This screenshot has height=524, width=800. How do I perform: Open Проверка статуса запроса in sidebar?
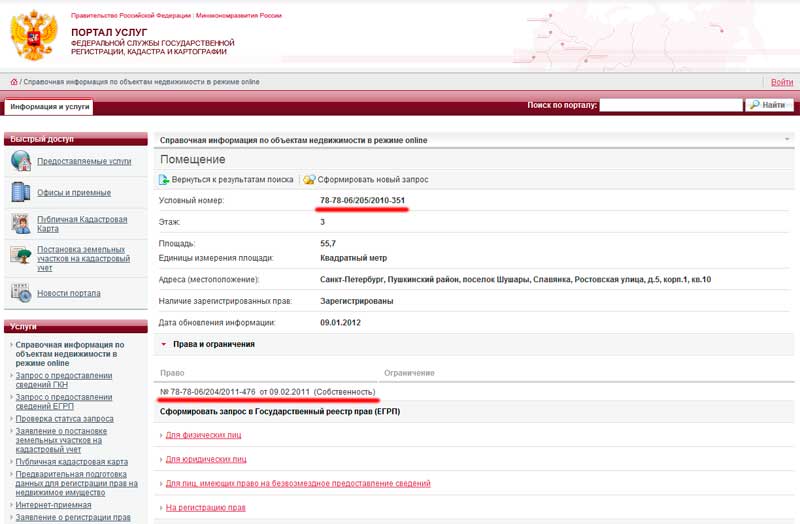pyautogui.click(x=64, y=419)
